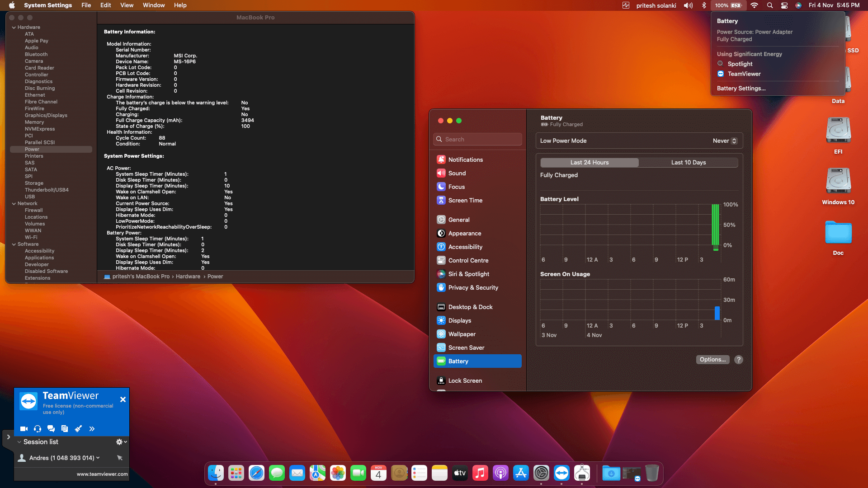Screen dimensions: 868x488
Task: Open TeamViewer file transfer icon
Action: (x=65, y=429)
